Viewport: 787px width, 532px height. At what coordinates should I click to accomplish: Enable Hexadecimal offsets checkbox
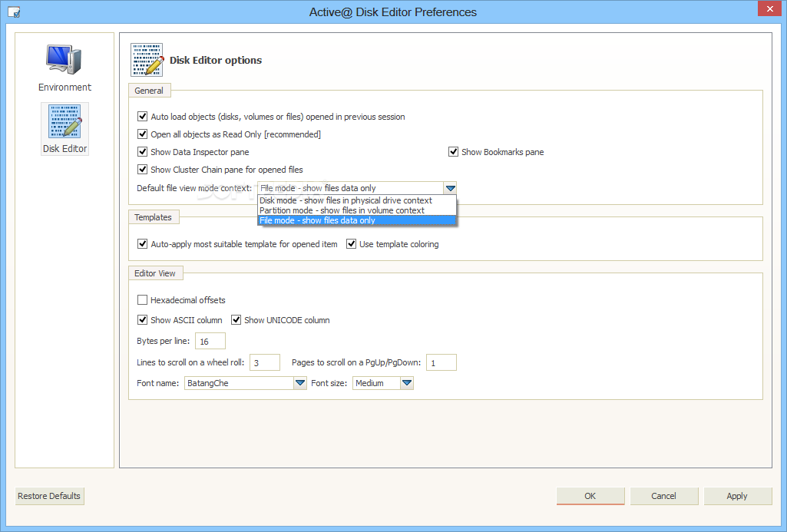(x=142, y=300)
